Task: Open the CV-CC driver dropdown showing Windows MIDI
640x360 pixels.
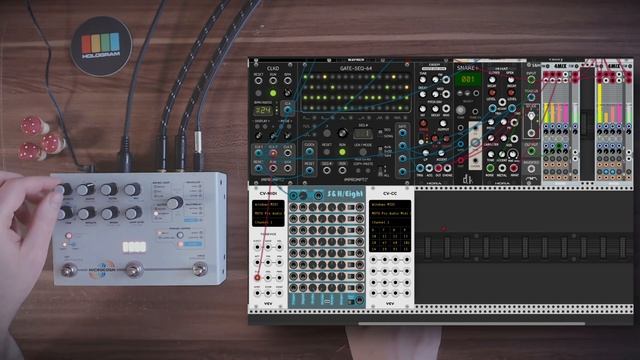Action: pos(390,204)
